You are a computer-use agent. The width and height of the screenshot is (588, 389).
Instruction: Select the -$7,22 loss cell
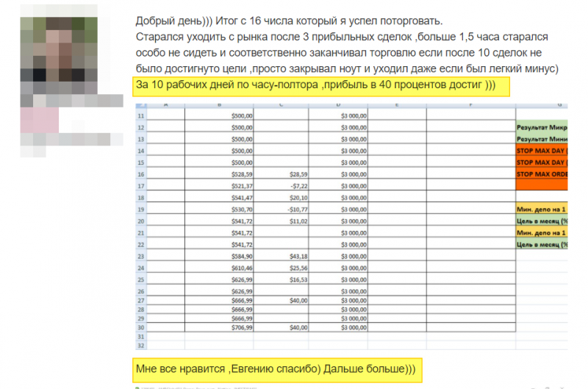[x=281, y=186]
